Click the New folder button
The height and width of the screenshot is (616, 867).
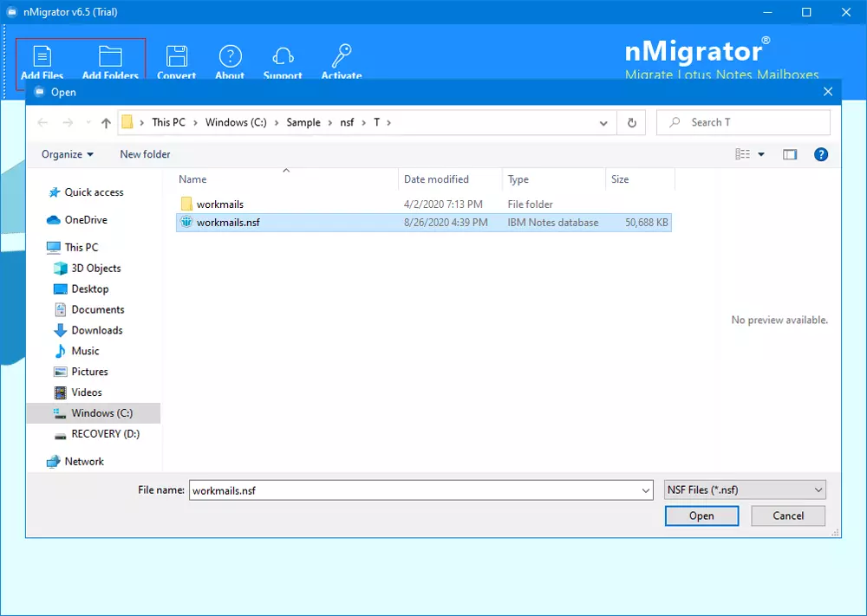(x=145, y=155)
